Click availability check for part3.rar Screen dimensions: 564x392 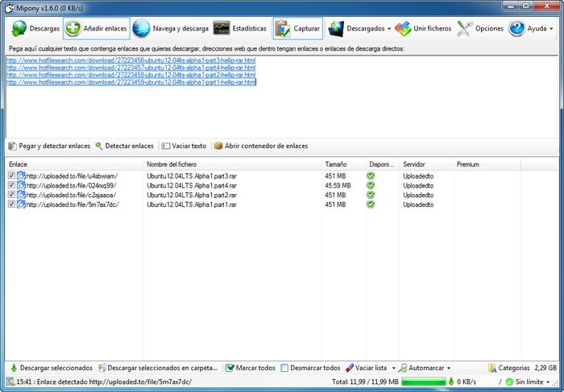click(371, 175)
